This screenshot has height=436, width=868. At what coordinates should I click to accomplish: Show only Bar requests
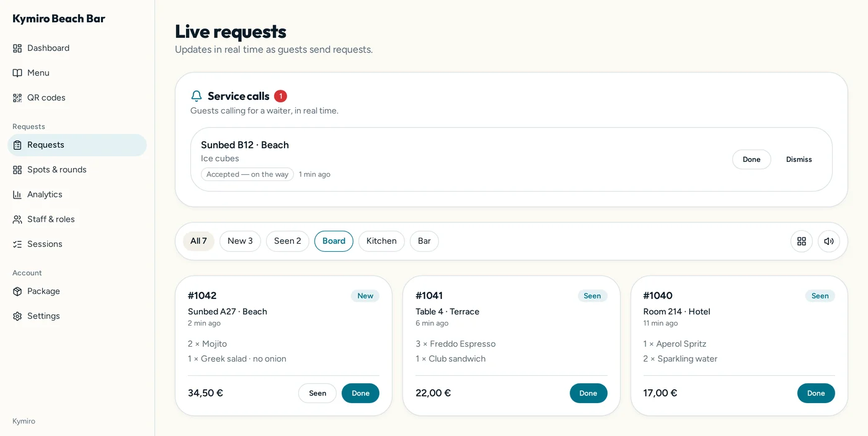coord(424,241)
